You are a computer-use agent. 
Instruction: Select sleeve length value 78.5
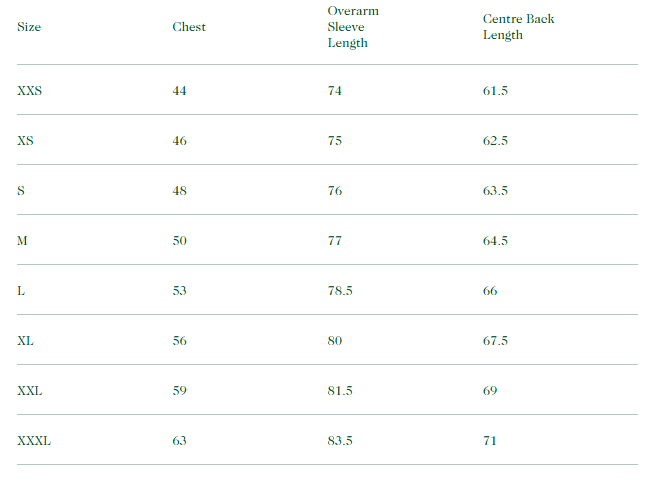[340, 291]
